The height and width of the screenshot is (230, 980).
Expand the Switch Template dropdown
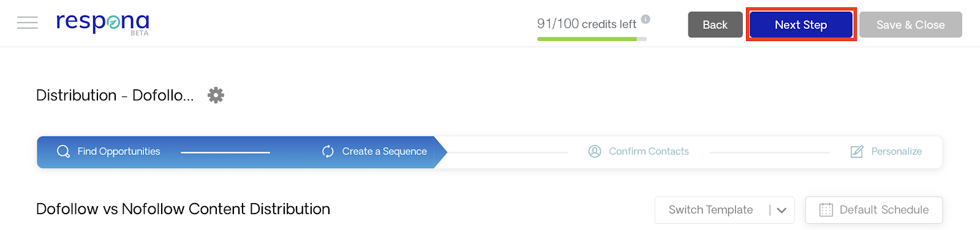tap(725, 210)
